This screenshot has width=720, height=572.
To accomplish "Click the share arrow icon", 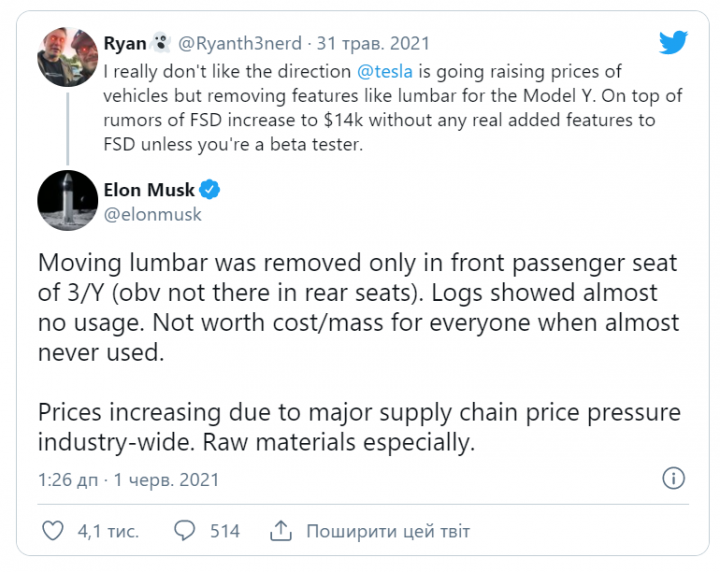I will click(x=282, y=531).
